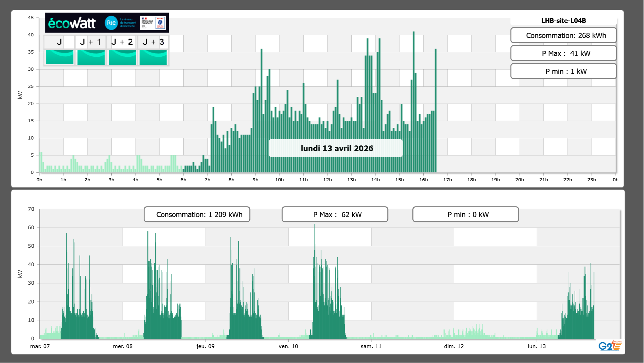This screenshot has width=644, height=363.
Task: Click the écoWatt logo
Action: (72, 23)
